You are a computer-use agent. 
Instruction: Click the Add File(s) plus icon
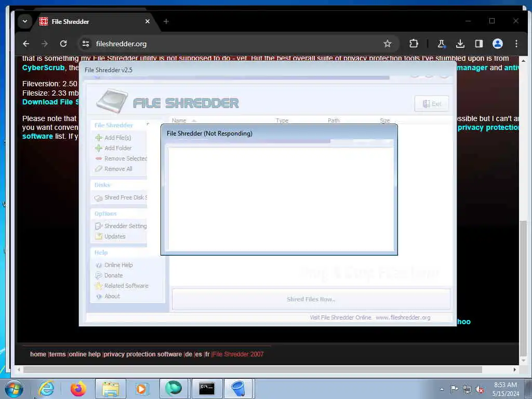coord(99,137)
